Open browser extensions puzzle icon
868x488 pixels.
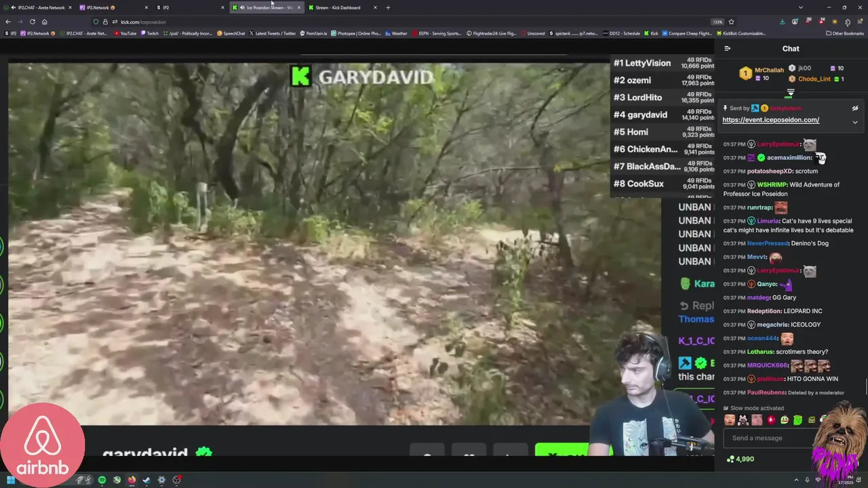[x=848, y=22]
